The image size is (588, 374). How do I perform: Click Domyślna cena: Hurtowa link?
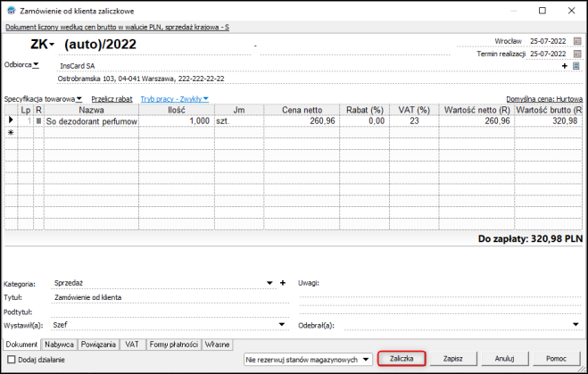[x=544, y=99]
